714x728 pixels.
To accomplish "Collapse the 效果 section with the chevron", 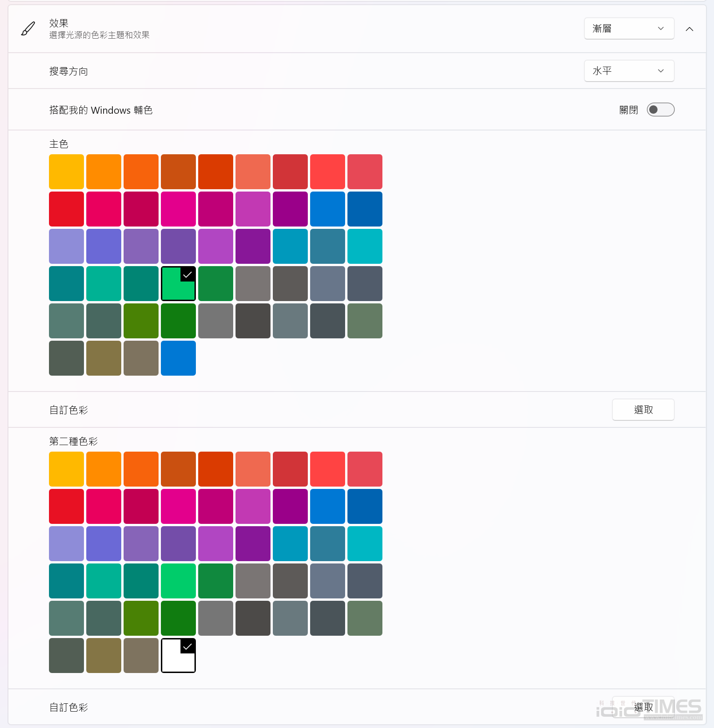I will click(689, 29).
